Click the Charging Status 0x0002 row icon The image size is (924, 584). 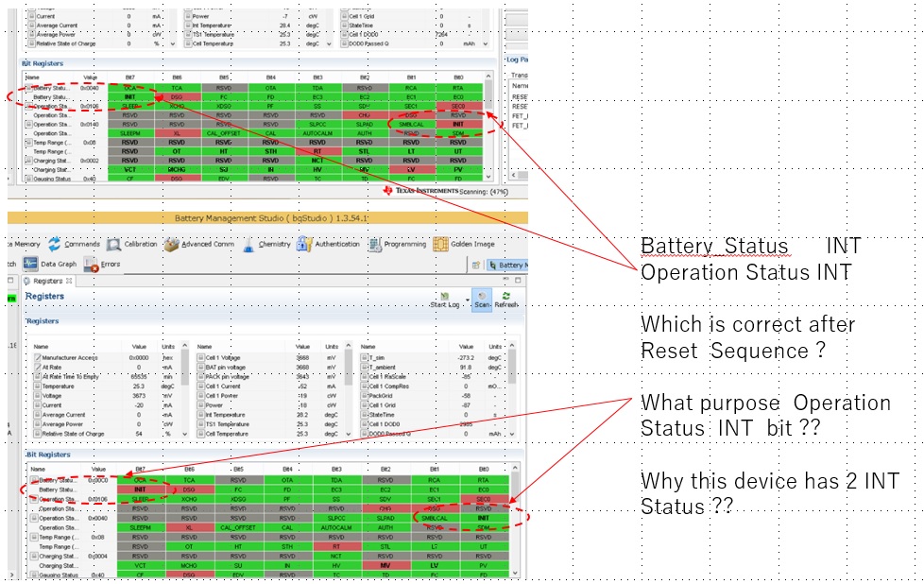tap(28, 161)
